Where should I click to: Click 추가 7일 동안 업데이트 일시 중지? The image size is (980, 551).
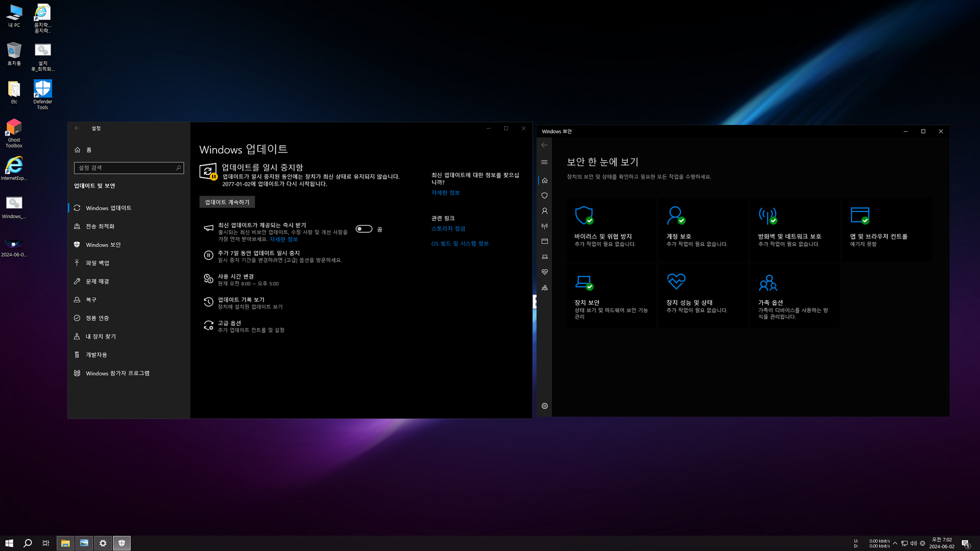tap(273, 256)
